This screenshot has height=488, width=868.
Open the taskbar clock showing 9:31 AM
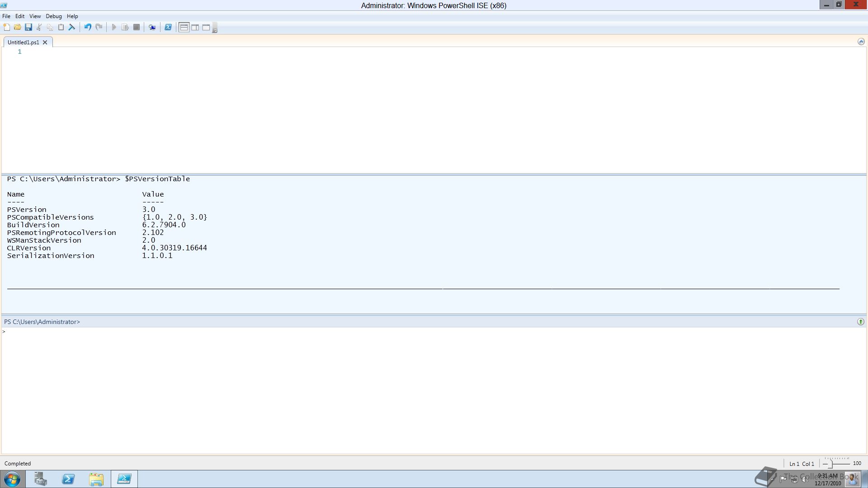pos(828,479)
